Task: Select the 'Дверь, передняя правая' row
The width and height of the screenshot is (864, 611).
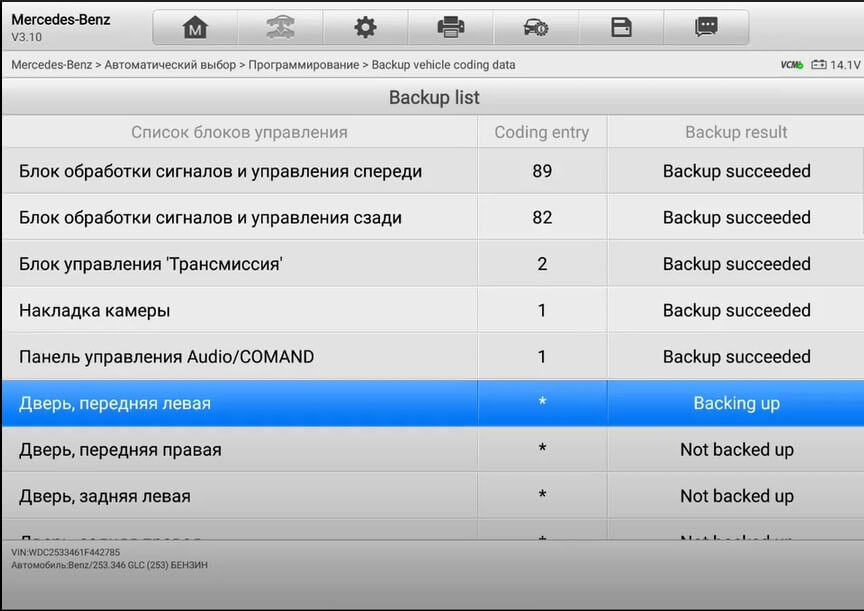Action: tap(432, 450)
